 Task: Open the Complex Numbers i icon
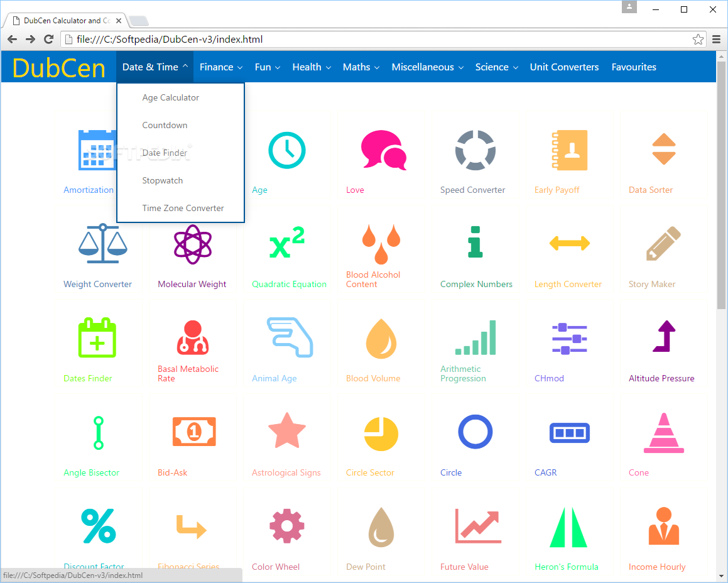475,242
